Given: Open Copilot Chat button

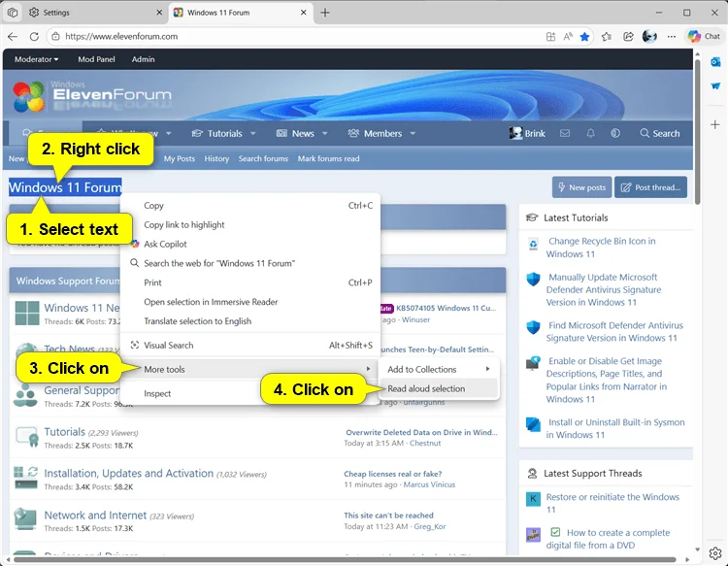Looking at the screenshot, I should tap(704, 36).
